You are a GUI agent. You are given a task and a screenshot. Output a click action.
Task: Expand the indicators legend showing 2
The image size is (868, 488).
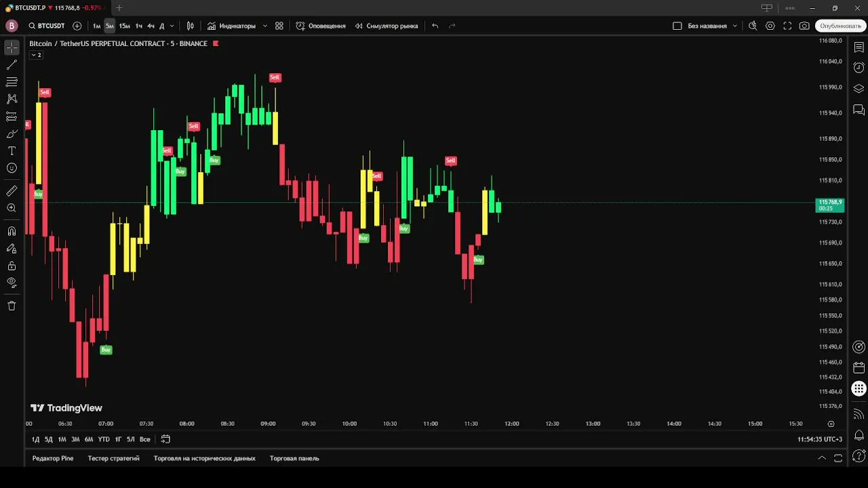(x=36, y=55)
